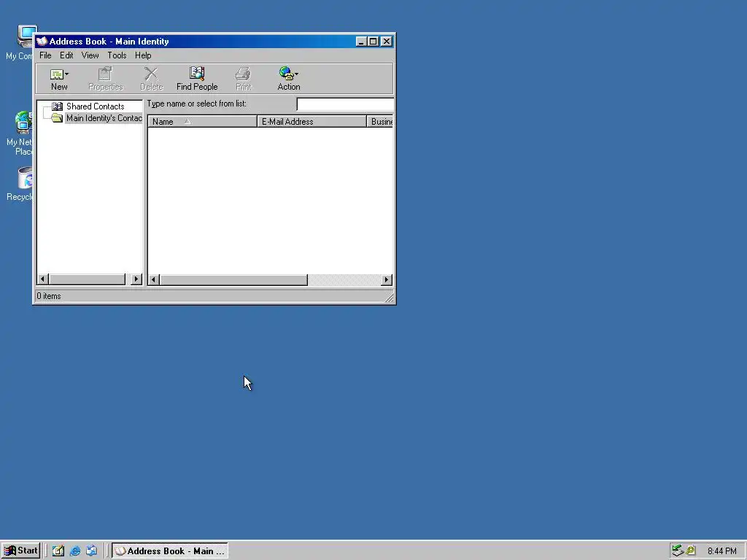The image size is (747, 560).
Task: Select My Network Places desktop icon
Action: pos(20,133)
